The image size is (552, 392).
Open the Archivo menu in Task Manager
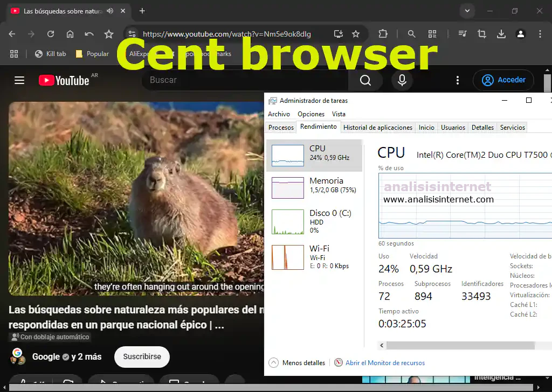[x=279, y=114]
